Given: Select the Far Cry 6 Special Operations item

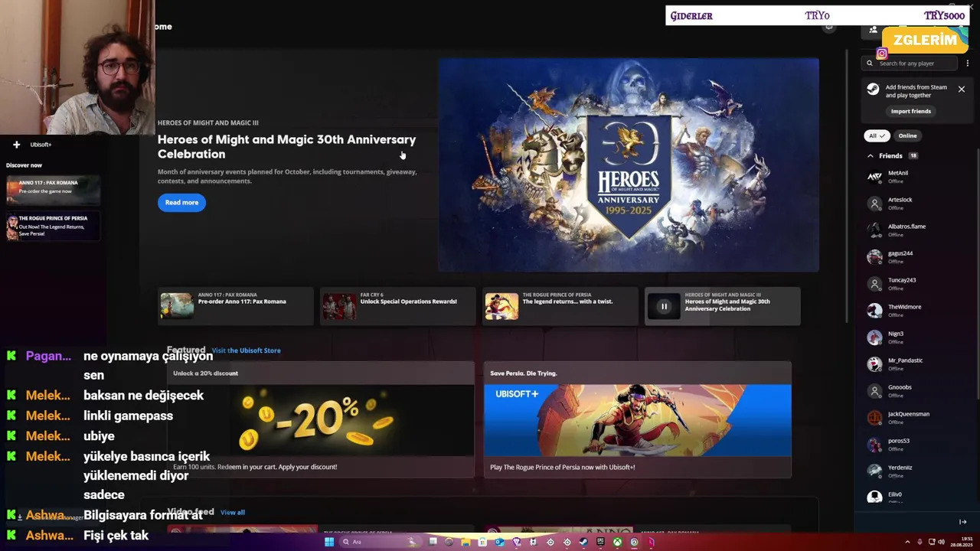Looking at the screenshot, I should pos(397,306).
